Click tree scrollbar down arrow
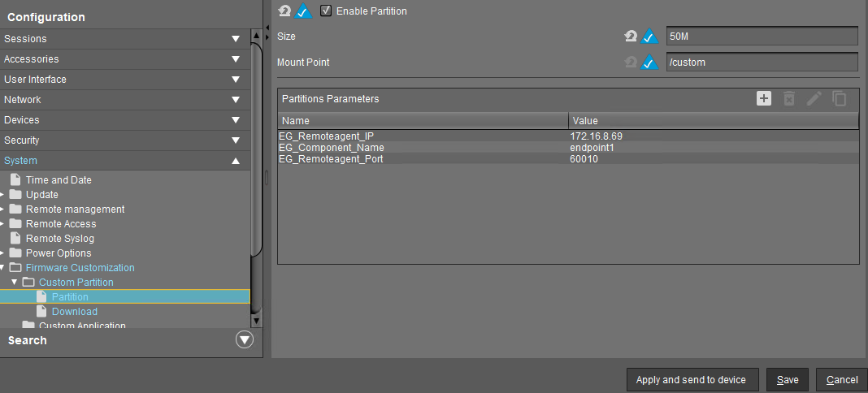 [x=256, y=321]
